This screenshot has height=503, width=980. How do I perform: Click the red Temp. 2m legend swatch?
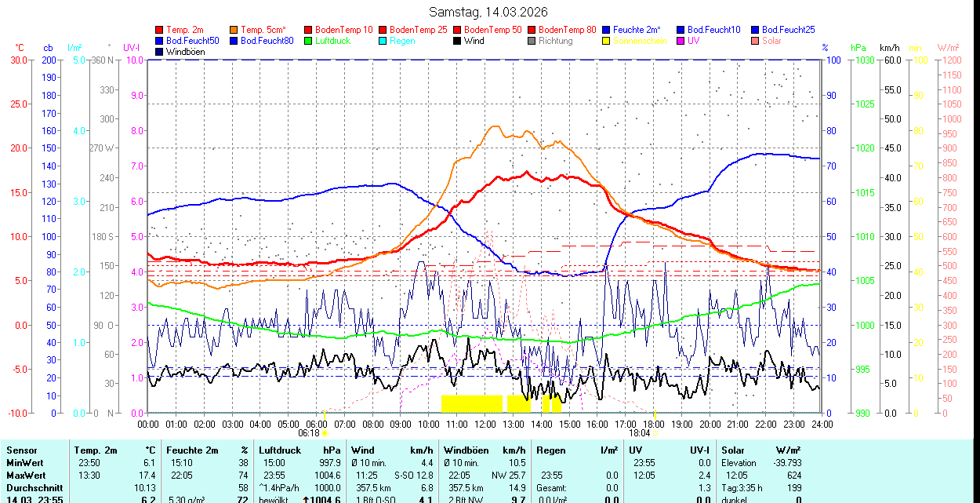click(160, 30)
